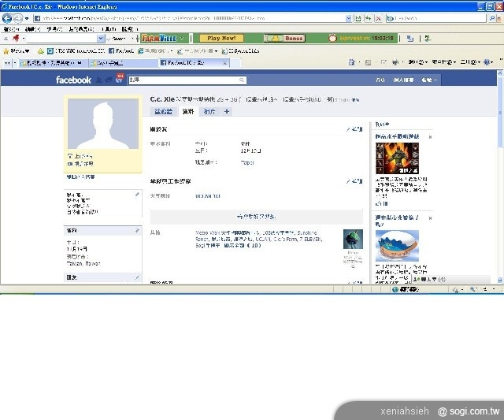Click the compatibility view icon by address bar
Image resolution: width=504 pixels, height=420 pixels.
pyautogui.click(x=358, y=18)
